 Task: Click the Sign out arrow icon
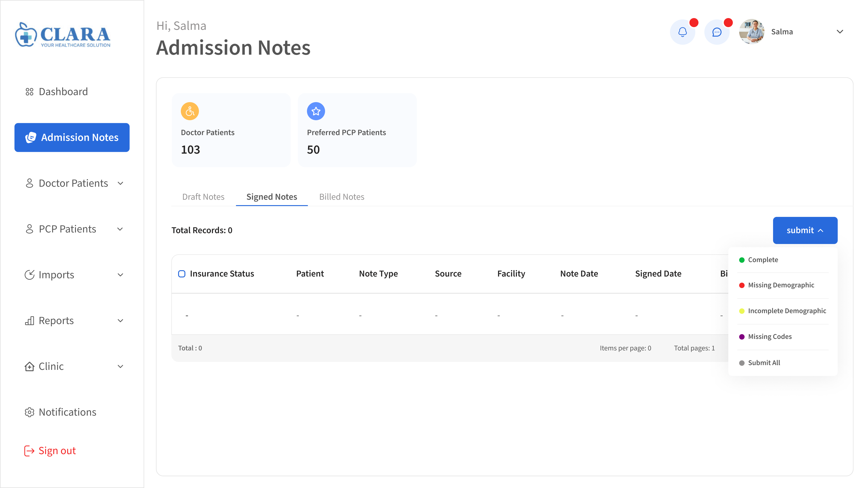29,451
